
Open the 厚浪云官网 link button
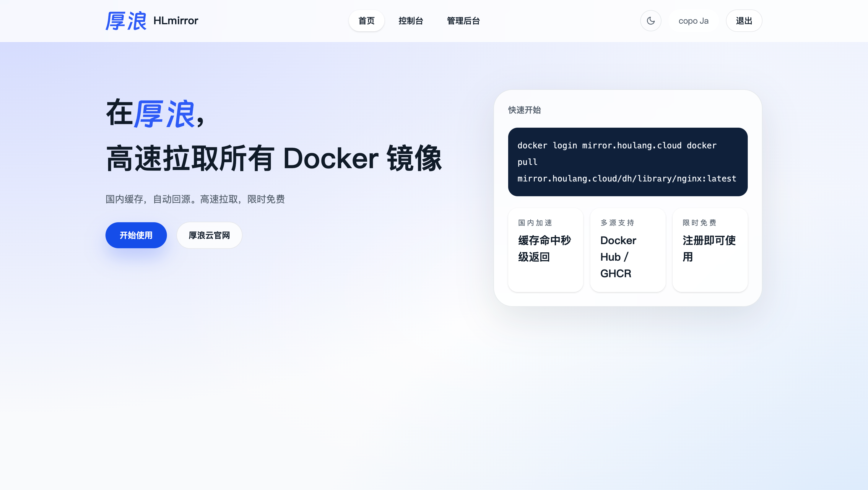[209, 235]
